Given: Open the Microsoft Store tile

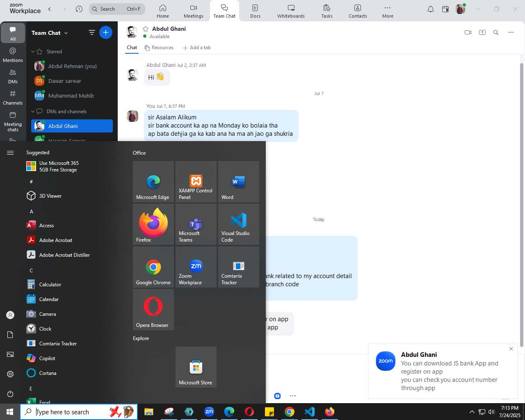Looking at the screenshot, I should 196,367.
